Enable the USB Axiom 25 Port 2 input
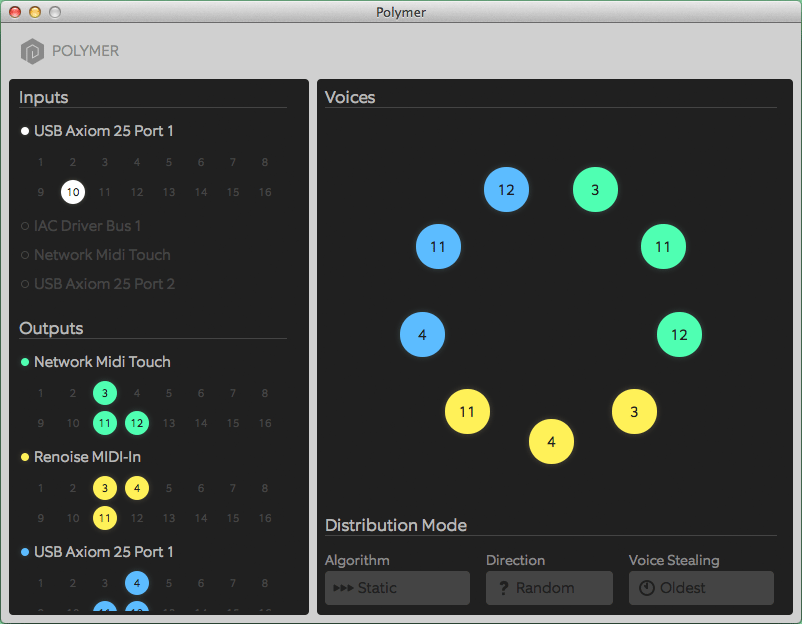Screen dimensions: 802x624 click(98, 284)
